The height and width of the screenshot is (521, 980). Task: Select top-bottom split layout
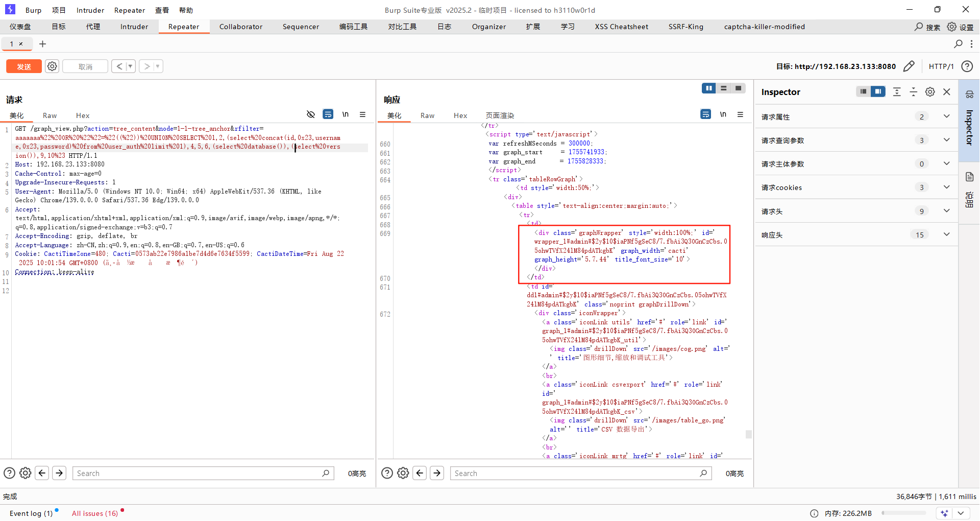click(723, 88)
